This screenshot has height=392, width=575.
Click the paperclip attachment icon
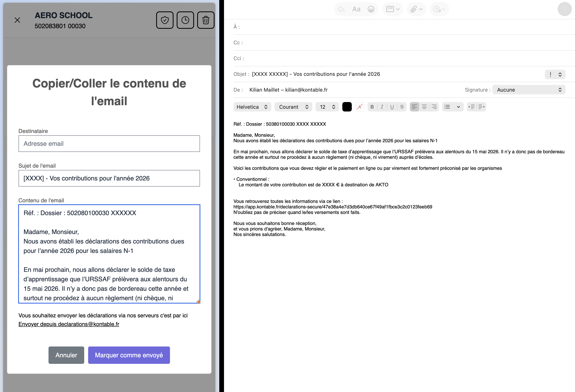[x=414, y=9]
